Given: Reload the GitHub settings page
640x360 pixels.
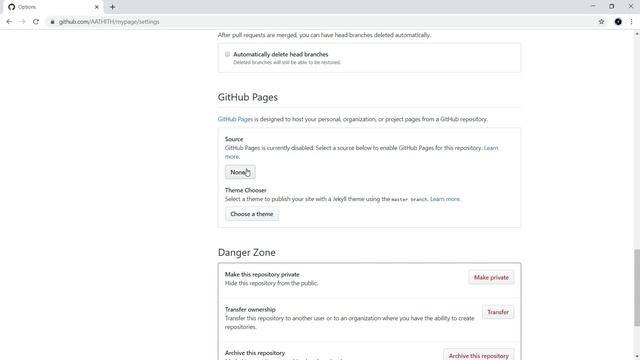Looking at the screenshot, I should click(36, 22).
